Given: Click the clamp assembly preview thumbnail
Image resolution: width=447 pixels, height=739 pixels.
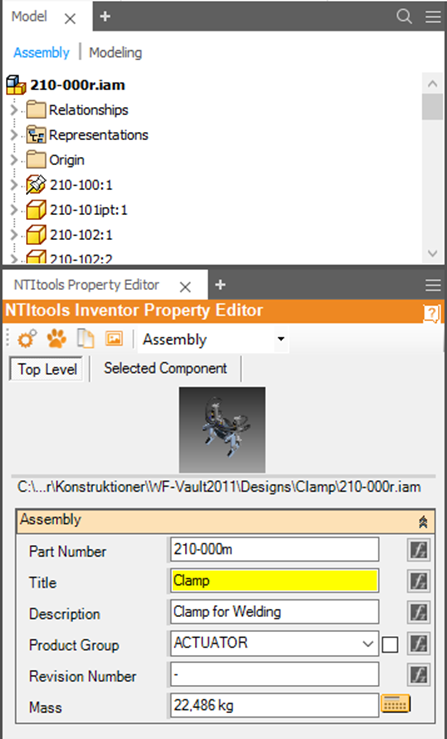Looking at the screenshot, I should click(x=222, y=430).
